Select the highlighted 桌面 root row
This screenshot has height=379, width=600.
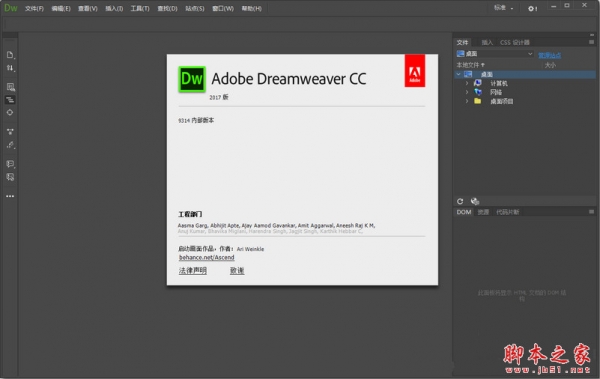coord(525,74)
